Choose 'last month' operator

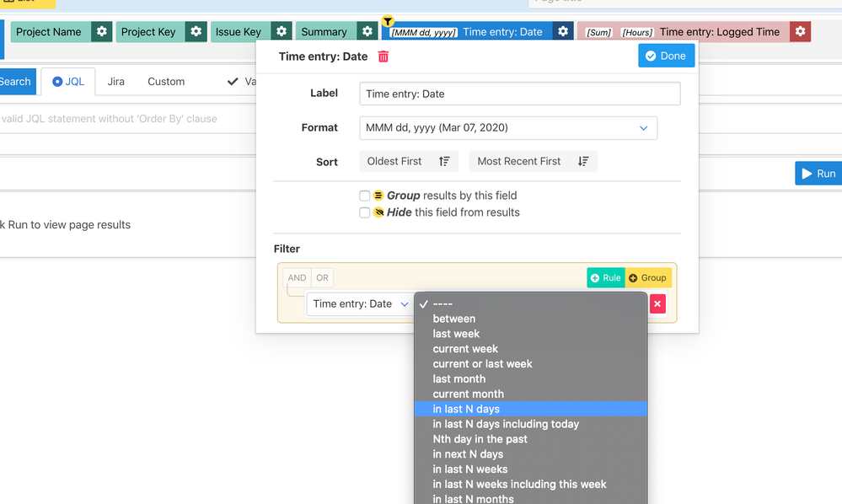point(530,379)
